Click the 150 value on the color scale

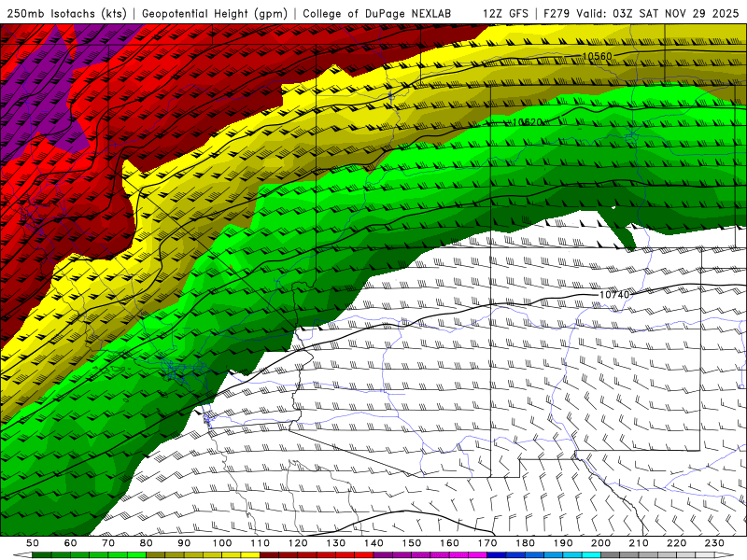[412, 543]
